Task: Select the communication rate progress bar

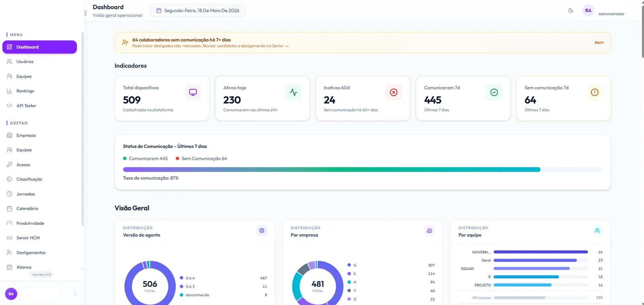Action: point(363,170)
